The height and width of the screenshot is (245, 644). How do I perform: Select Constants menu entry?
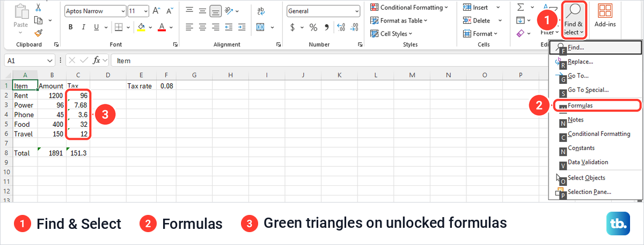[595, 148]
